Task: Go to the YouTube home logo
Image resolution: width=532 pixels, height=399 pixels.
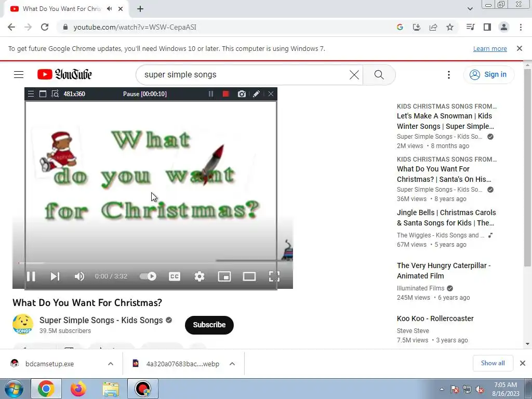Action: click(64, 74)
